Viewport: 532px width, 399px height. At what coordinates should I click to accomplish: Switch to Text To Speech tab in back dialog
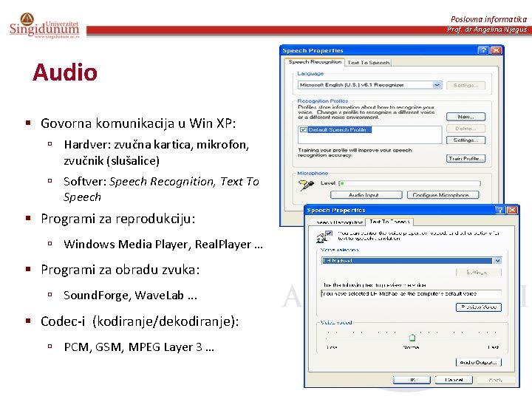368,62
